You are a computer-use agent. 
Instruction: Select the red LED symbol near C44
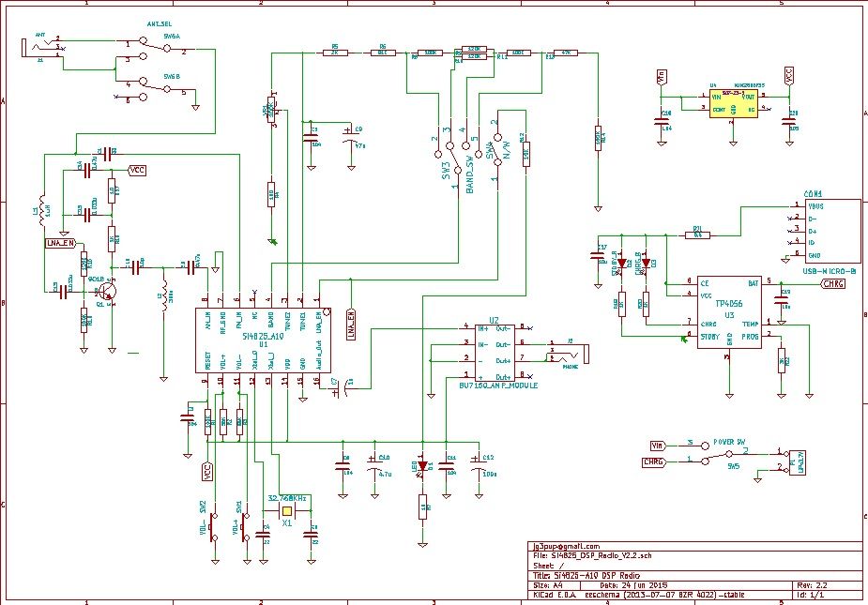422,466
